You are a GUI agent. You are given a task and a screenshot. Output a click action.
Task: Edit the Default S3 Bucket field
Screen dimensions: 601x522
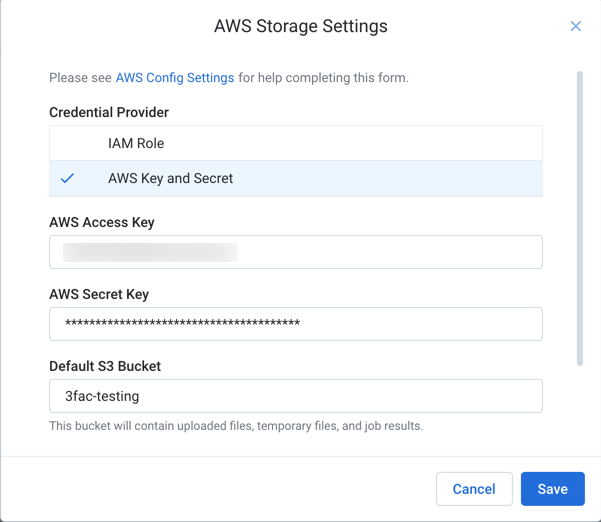pos(296,396)
